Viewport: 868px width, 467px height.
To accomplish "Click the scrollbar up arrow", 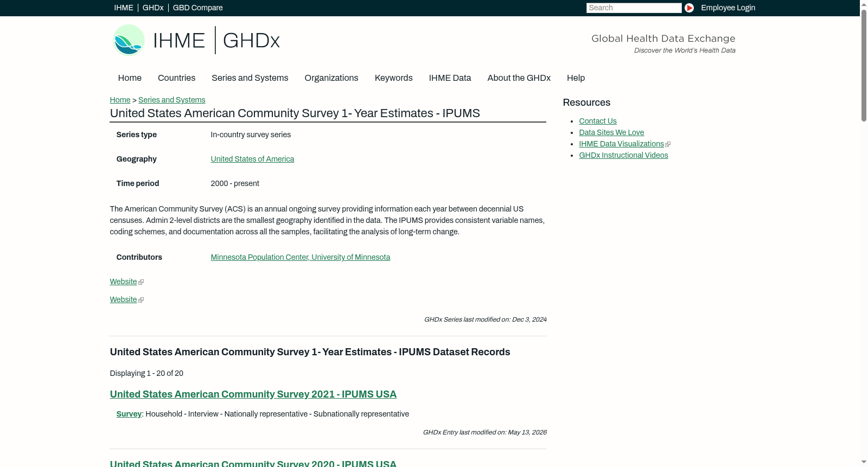I will tap(864, 4).
